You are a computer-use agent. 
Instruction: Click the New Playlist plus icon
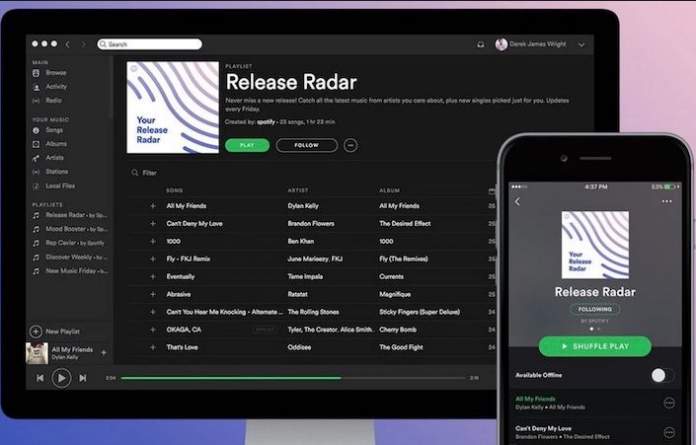pos(36,331)
